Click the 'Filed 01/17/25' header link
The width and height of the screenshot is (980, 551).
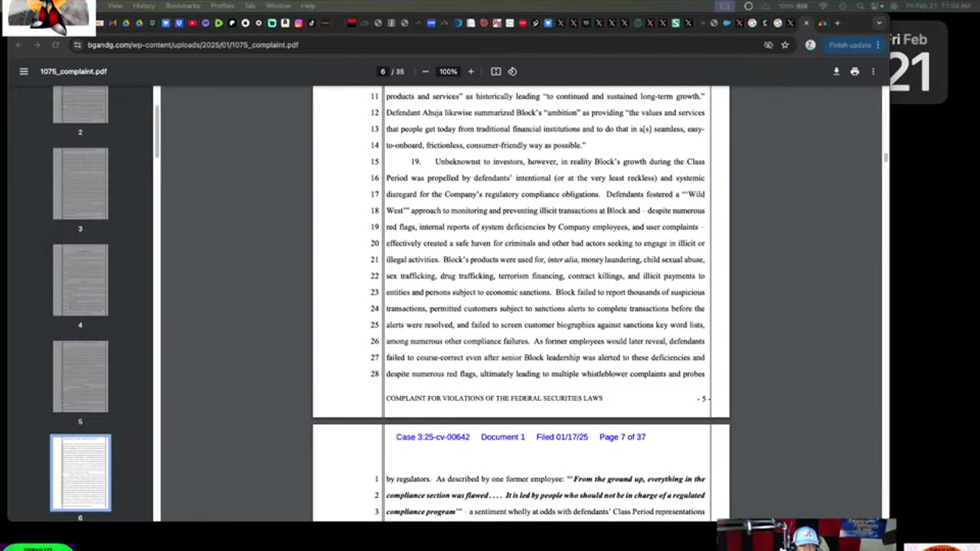[x=562, y=437]
